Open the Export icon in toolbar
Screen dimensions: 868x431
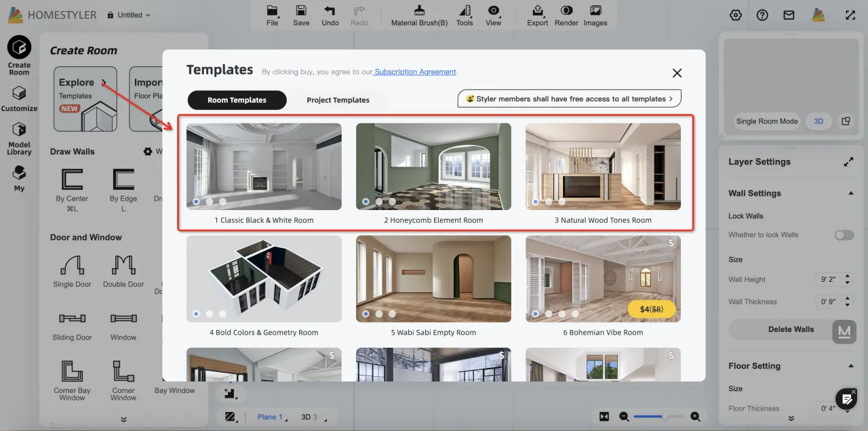(537, 11)
